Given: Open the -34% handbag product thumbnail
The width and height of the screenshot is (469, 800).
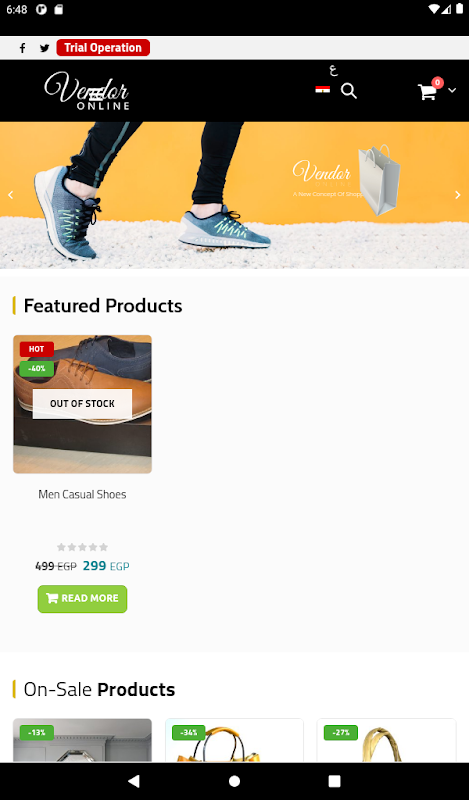Looking at the screenshot, I should pyautogui.click(x=234, y=740).
